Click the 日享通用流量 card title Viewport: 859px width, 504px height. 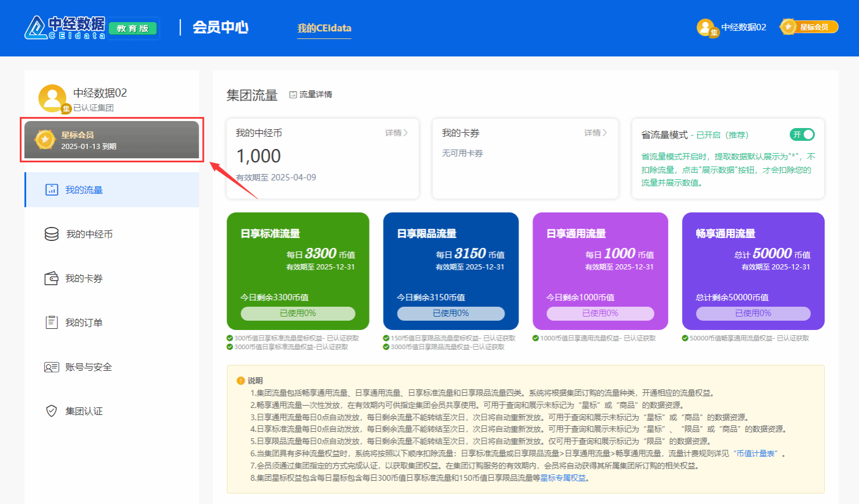(x=576, y=233)
